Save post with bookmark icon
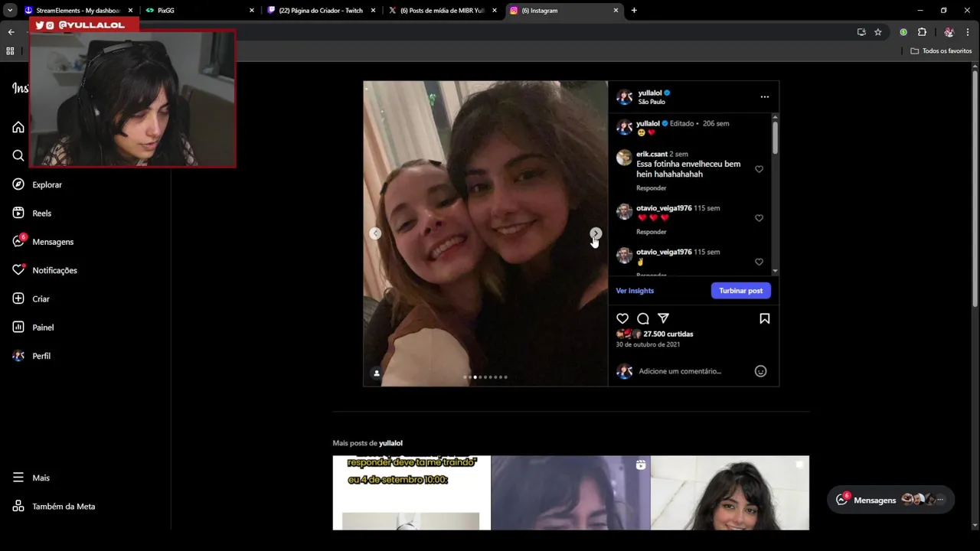The width and height of the screenshot is (980, 551). [x=764, y=318]
